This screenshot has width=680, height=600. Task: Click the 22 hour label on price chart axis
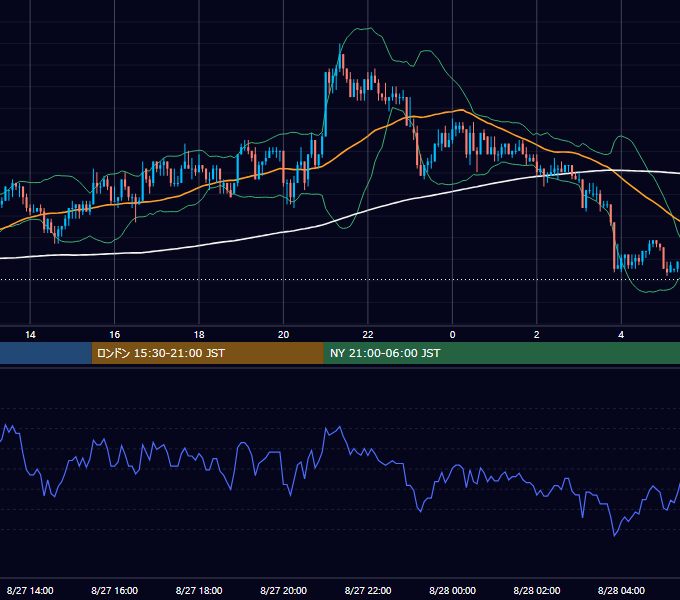pos(368,335)
